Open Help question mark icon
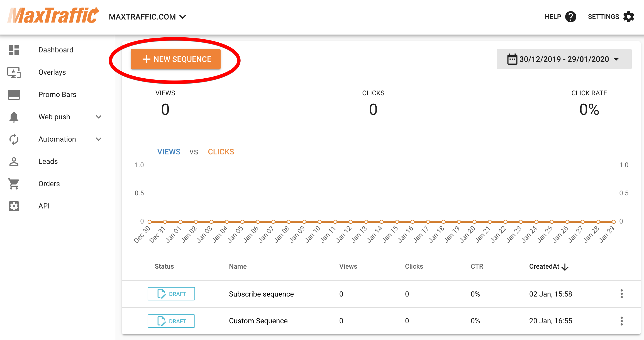 [x=570, y=17]
